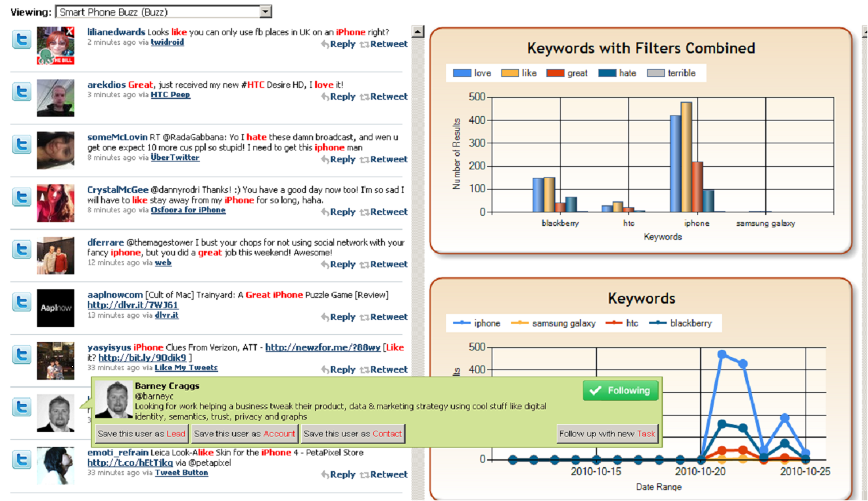Open the newzfor.me link

(323, 347)
